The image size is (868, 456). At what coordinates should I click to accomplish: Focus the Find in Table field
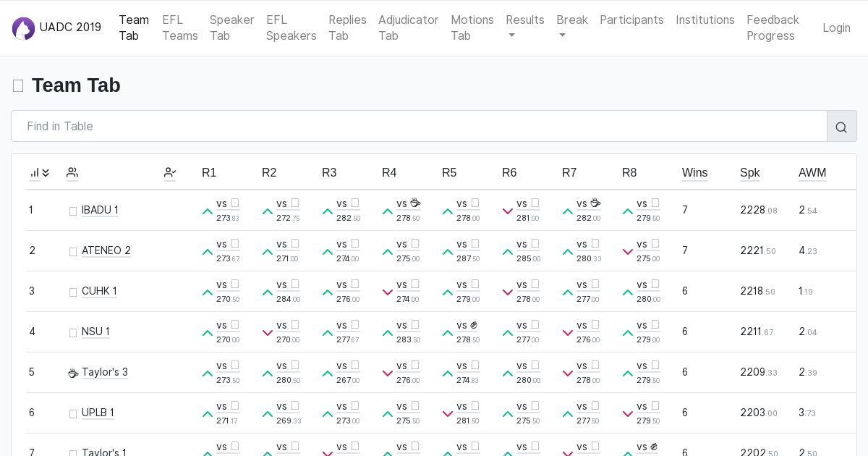click(419, 126)
